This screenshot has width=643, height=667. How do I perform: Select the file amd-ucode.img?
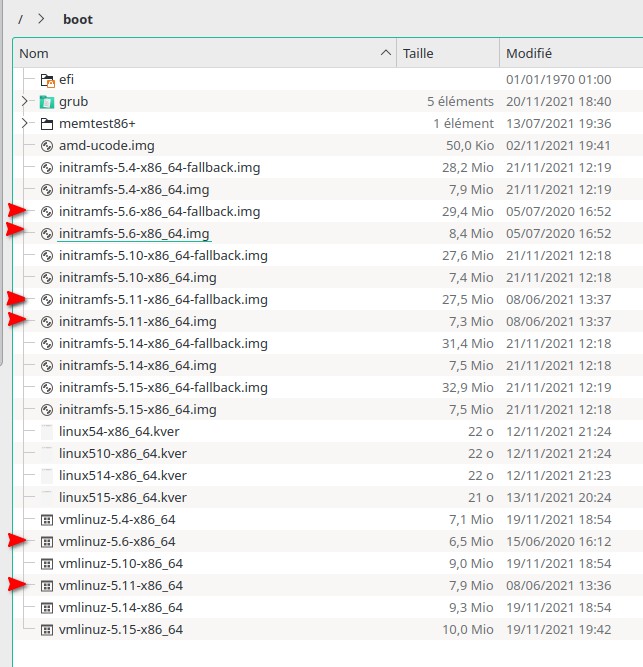click(107, 146)
